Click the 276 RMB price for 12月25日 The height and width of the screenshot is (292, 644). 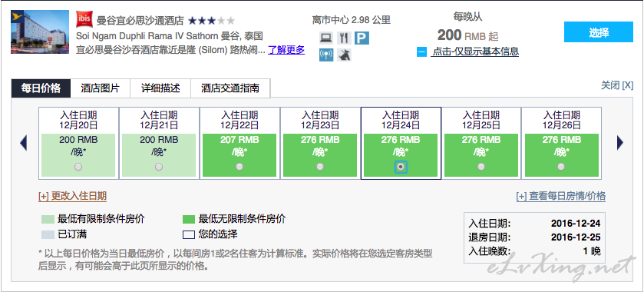click(x=481, y=140)
